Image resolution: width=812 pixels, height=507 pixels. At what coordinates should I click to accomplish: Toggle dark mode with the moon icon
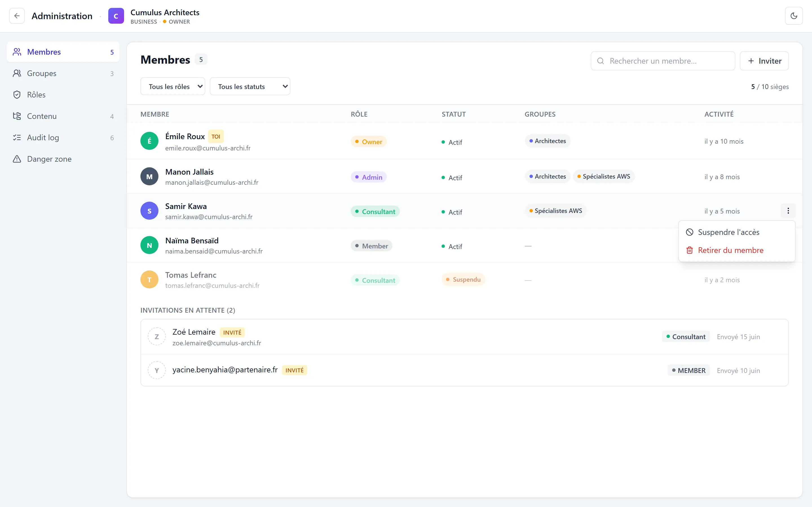[x=794, y=16]
